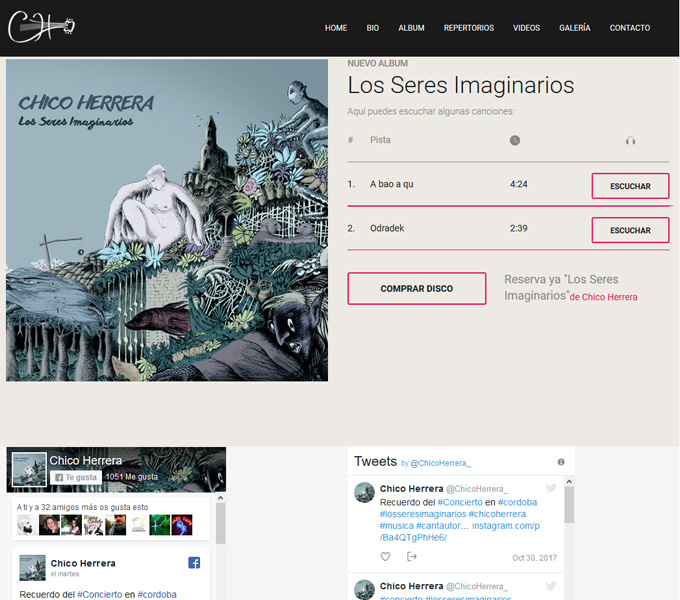The height and width of the screenshot is (600, 680).
Task: Open #Concierto hashtag in Facebook post
Action: [x=100, y=594]
